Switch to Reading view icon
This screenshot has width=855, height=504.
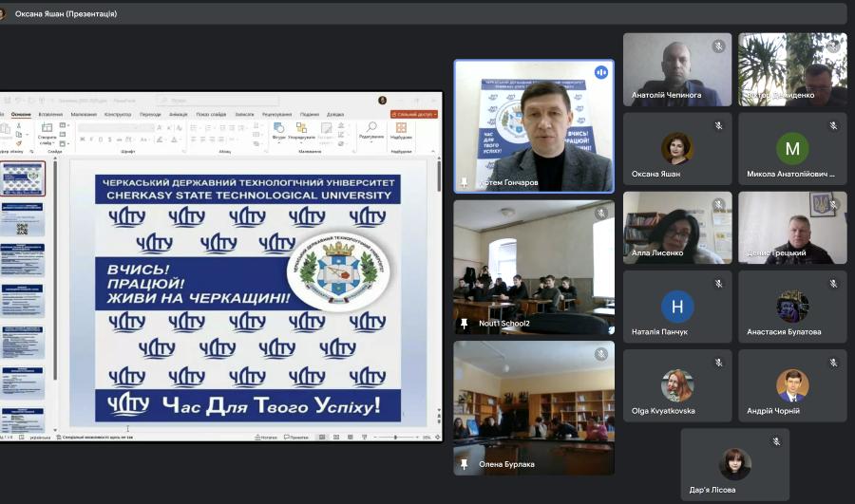[350, 437]
